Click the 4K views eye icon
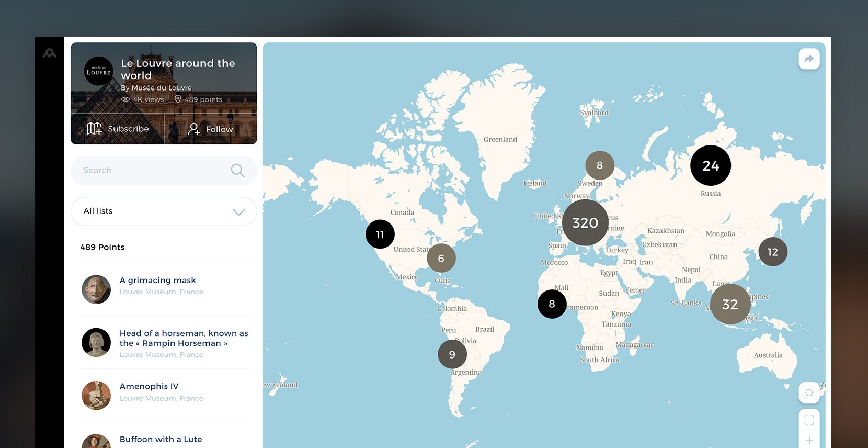The height and width of the screenshot is (448, 868). [x=125, y=99]
